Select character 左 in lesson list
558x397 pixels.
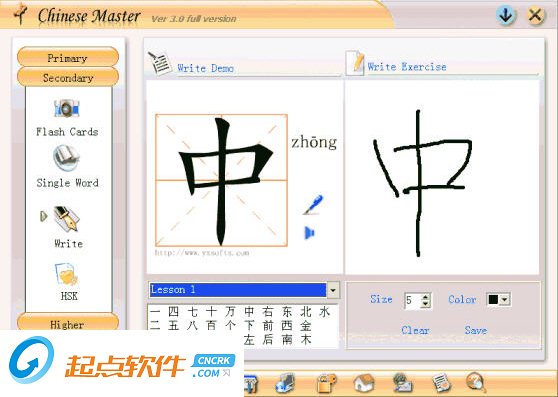coord(249,339)
